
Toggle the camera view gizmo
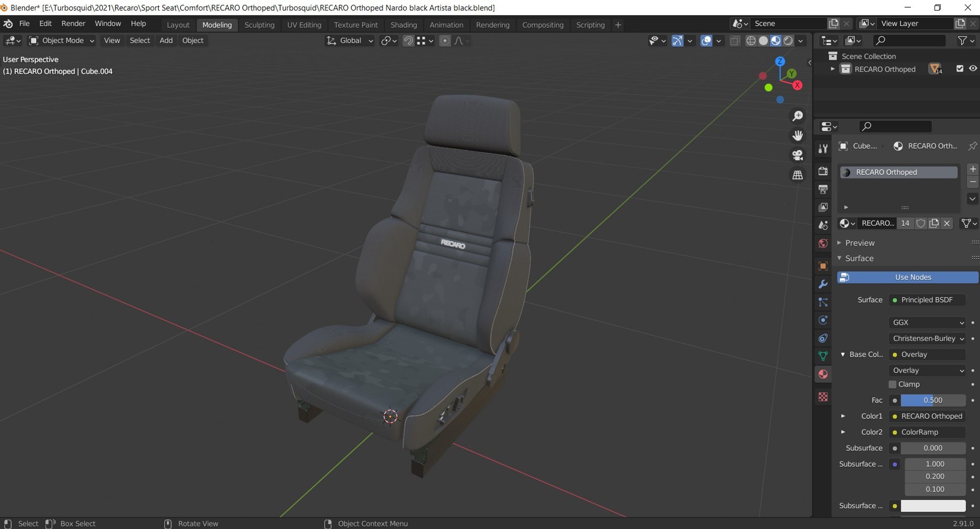(797, 155)
